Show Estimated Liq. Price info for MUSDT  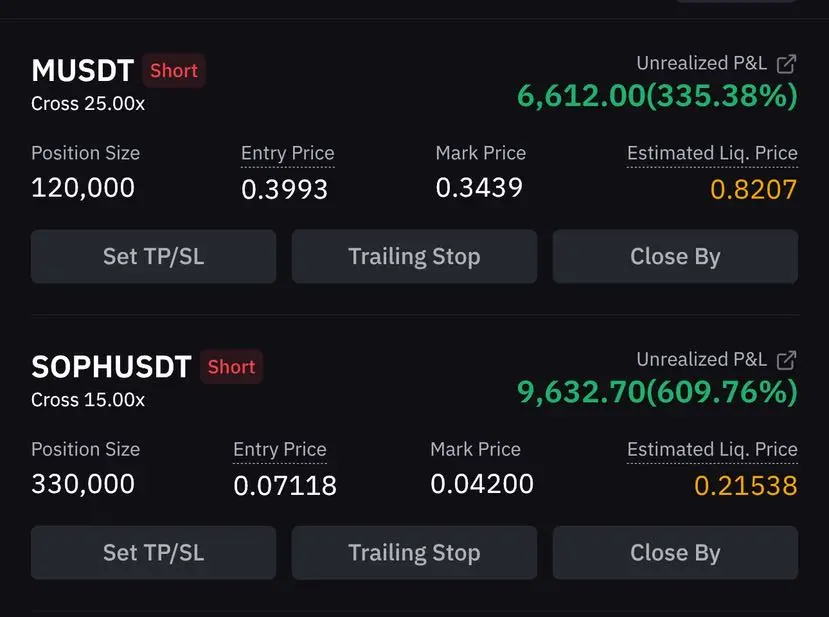(712, 153)
